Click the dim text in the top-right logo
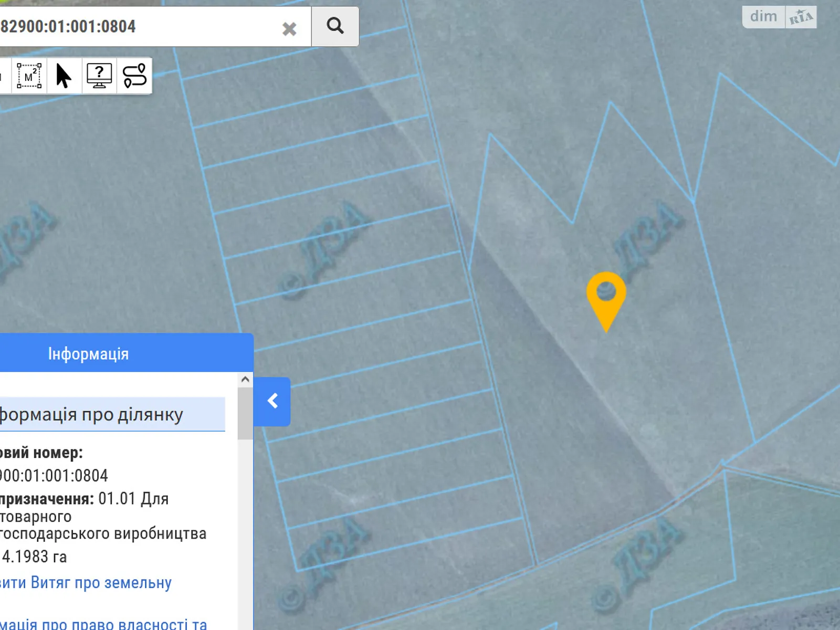This screenshot has height=630, width=840. coord(763,17)
